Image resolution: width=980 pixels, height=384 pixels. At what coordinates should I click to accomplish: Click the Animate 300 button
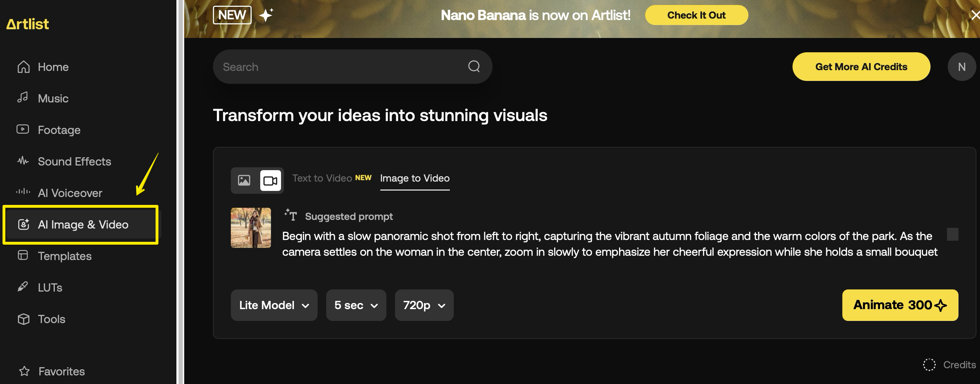pos(900,305)
